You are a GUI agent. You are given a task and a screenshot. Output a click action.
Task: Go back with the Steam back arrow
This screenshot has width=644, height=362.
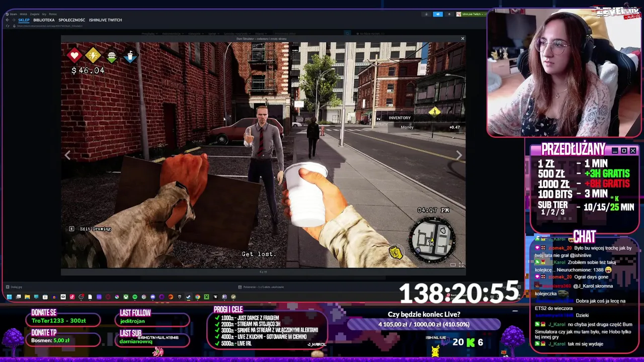click(7, 20)
